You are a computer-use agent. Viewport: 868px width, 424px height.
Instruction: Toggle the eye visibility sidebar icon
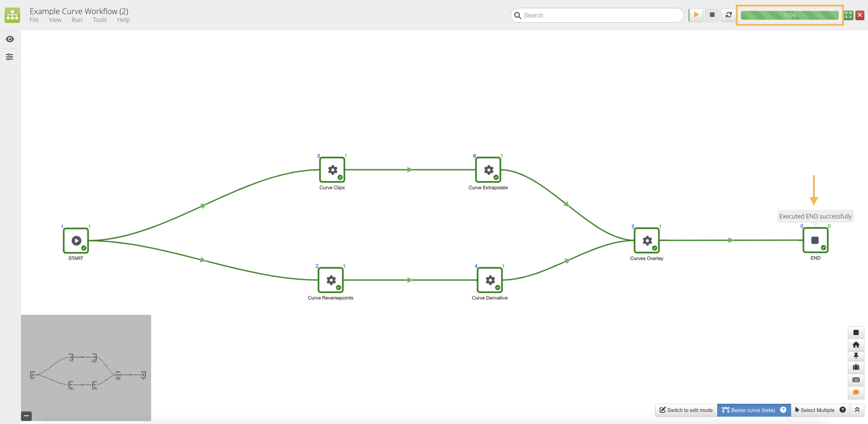[x=10, y=39]
